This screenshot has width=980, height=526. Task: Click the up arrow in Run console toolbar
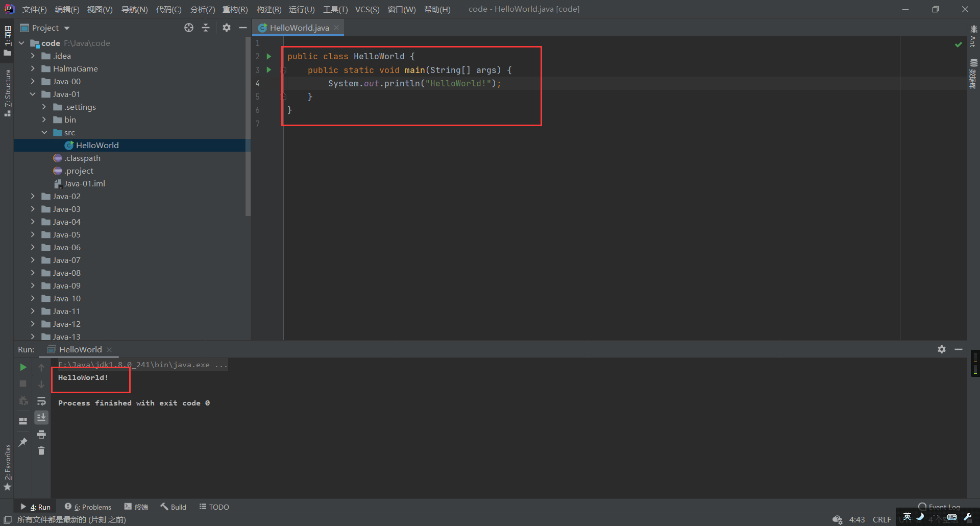click(41, 367)
